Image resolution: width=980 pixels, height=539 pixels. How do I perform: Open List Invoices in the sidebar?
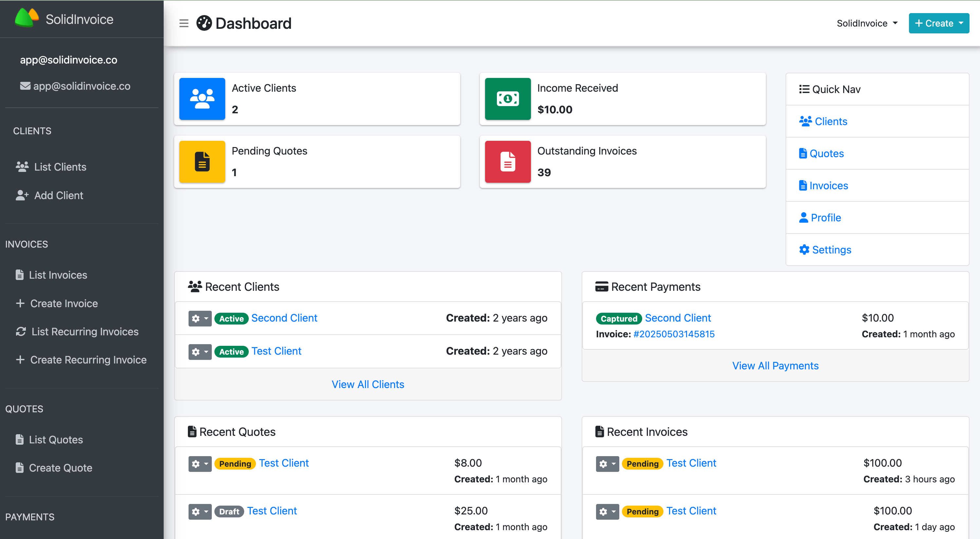(x=58, y=275)
